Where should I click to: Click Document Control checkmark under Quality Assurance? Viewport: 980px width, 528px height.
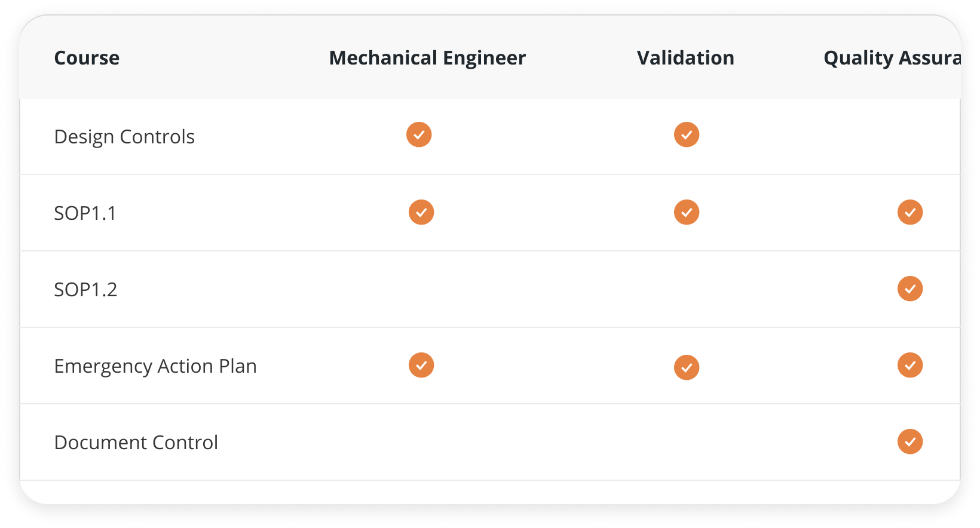[910, 441]
